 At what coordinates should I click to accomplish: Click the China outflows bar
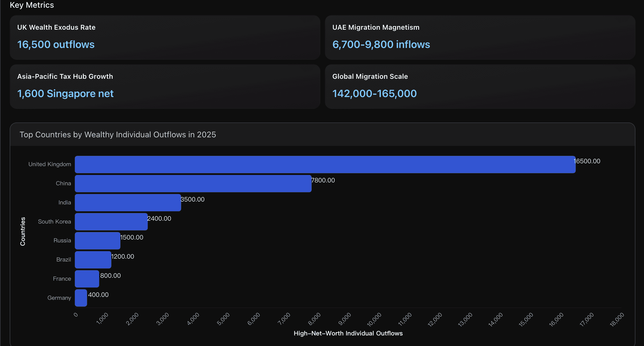point(193,184)
